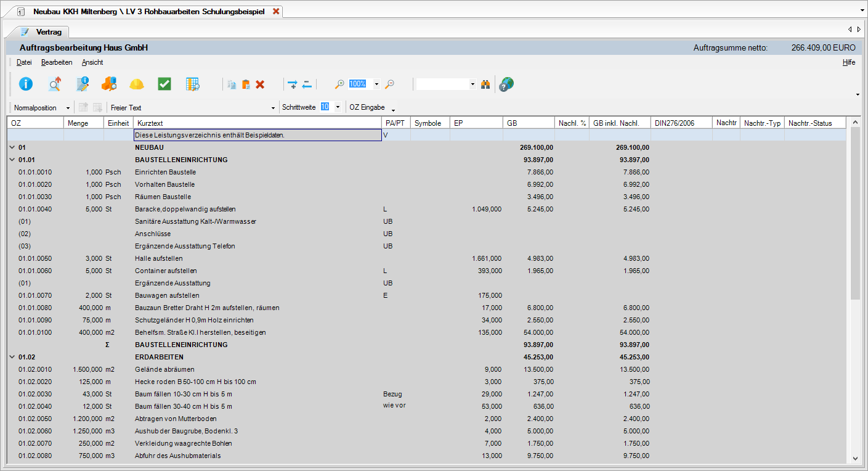Click the magnifier with red arrow icon
This screenshot has width=868, height=471.
coord(54,84)
